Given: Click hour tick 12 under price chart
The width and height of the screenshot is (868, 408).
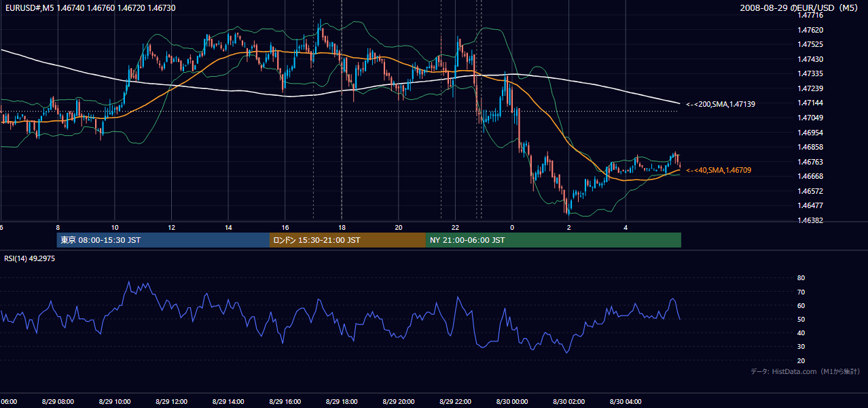Looking at the screenshot, I should [x=171, y=227].
